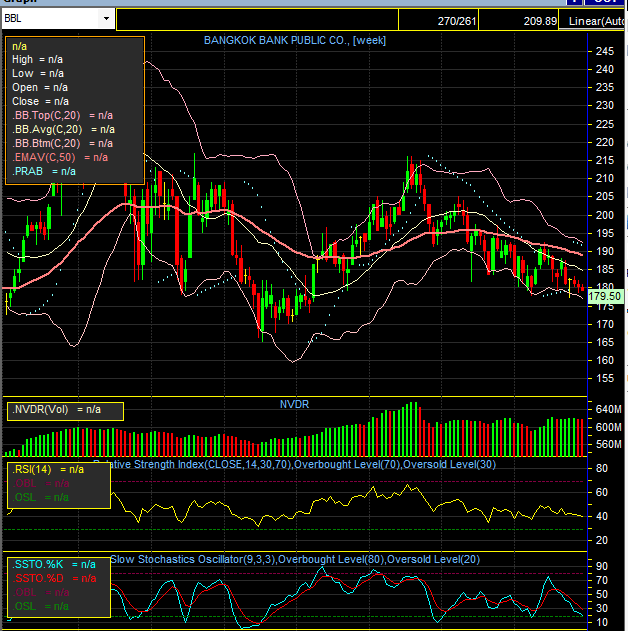Open the BBL symbol dropdown arrow

[106, 19]
